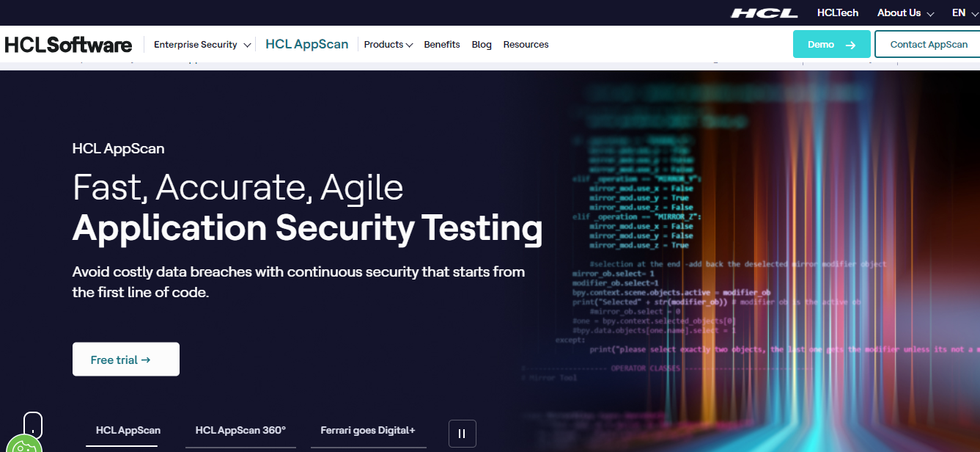
Task: Visit the HCLTech link
Action: pos(838,13)
